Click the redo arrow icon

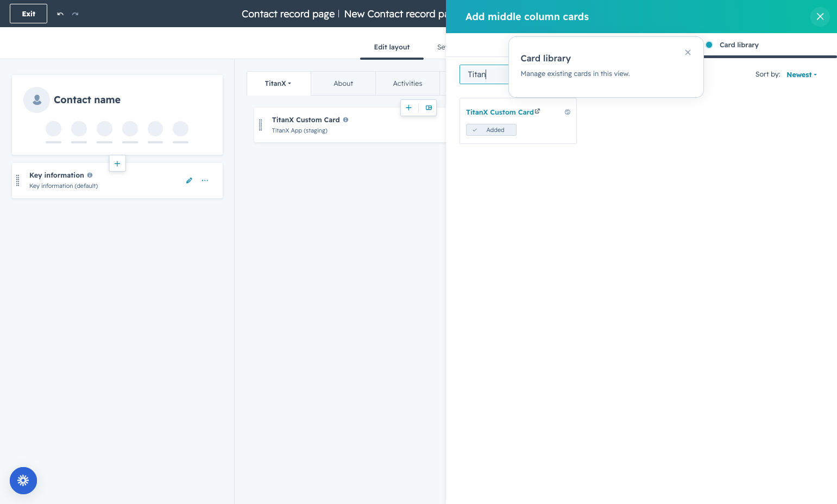(x=75, y=14)
